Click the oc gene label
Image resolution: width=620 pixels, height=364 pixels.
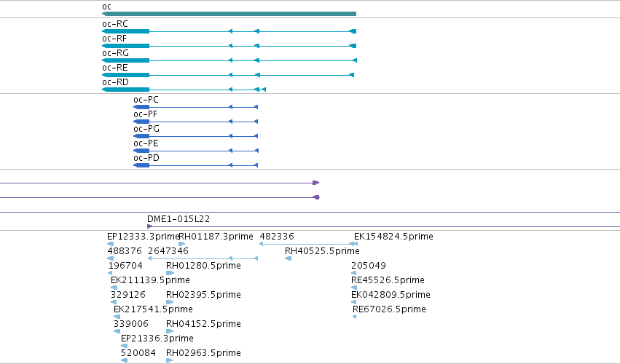[107, 7]
